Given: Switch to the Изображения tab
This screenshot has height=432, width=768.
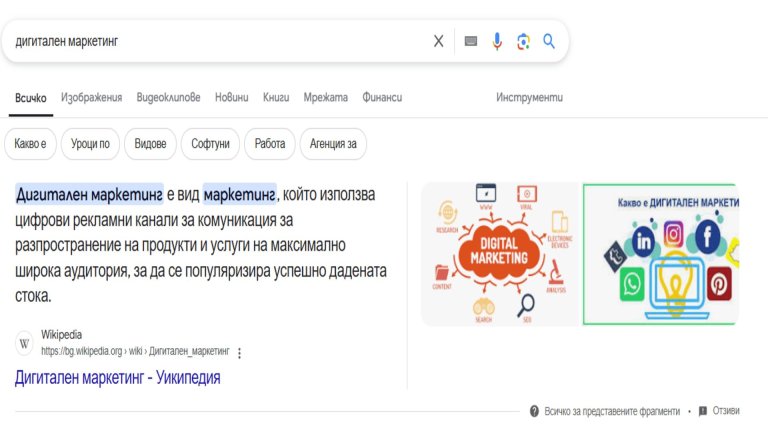Looking at the screenshot, I should [91, 97].
